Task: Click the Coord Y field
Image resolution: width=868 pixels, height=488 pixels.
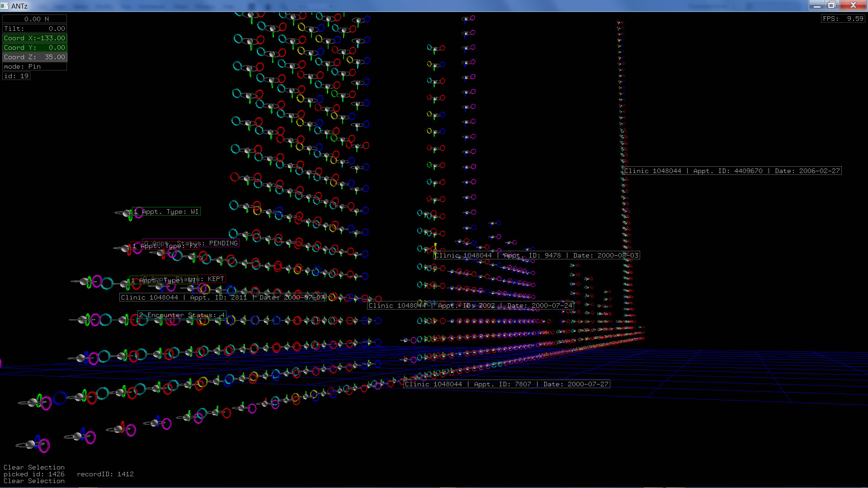Action: 35,47
